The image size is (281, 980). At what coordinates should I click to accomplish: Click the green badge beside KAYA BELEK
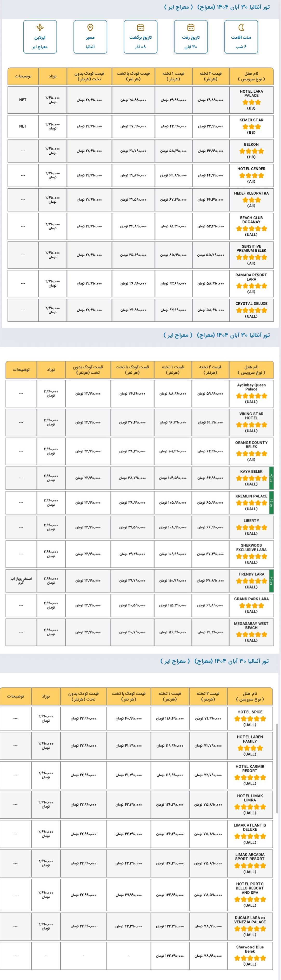(x=271, y=478)
